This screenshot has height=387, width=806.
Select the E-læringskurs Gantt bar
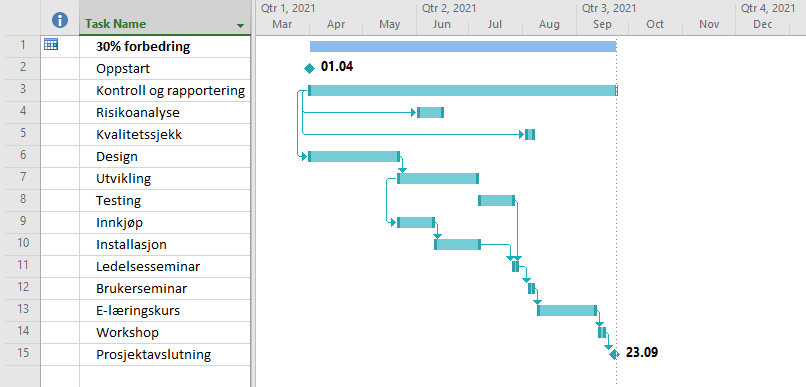tap(567, 310)
